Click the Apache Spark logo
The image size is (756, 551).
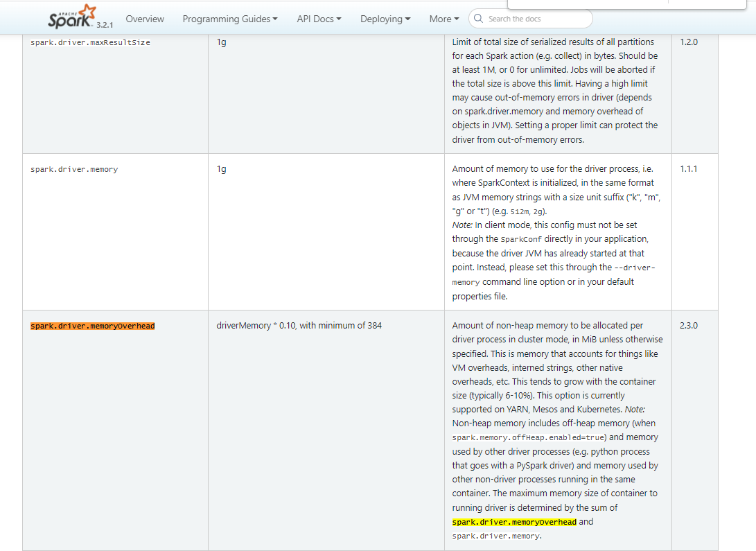71,17
